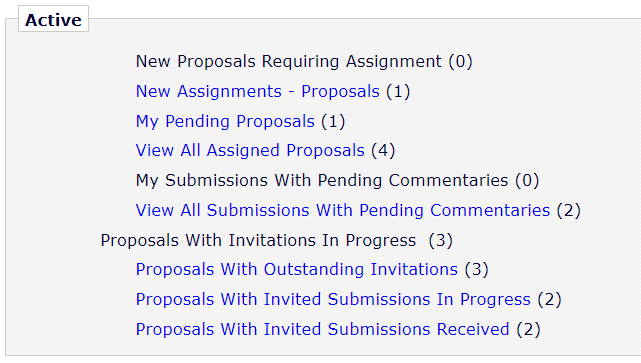The height and width of the screenshot is (363, 641).
Task: Open Proposals With Invited Submissions Received
Action: (322, 329)
